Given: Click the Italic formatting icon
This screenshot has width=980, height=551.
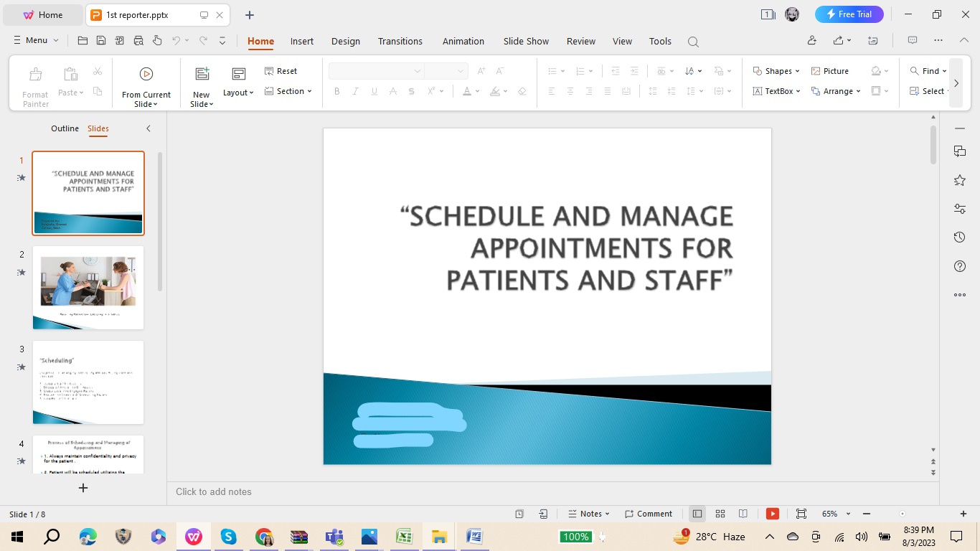Looking at the screenshot, I should pos(355,91).
